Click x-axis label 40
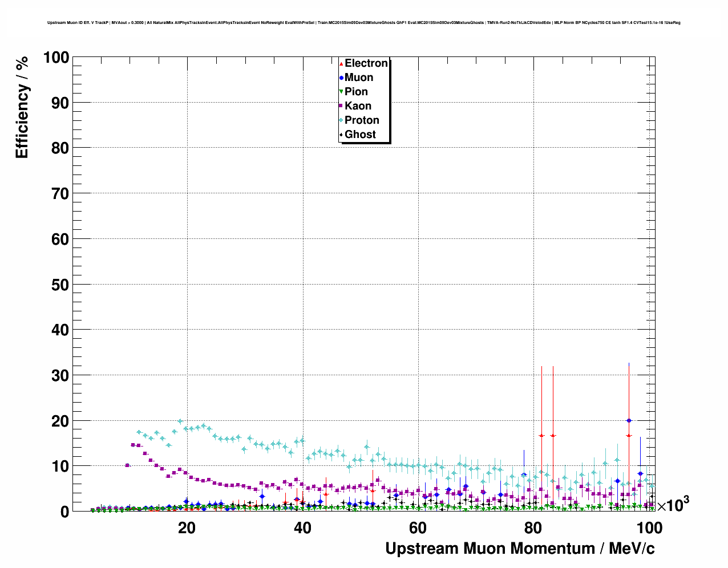The width and height of the screenshot is (728, 568). tap(303, 528)
